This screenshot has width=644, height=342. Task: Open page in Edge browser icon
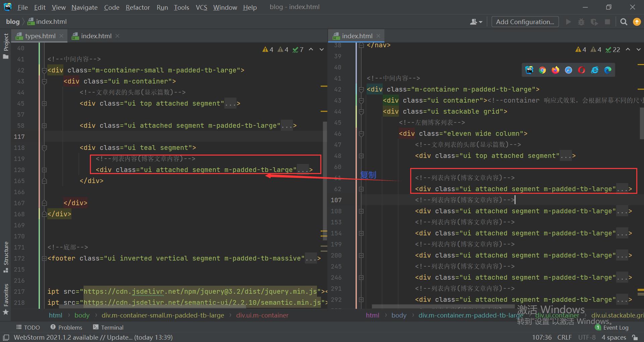point(608,70)
